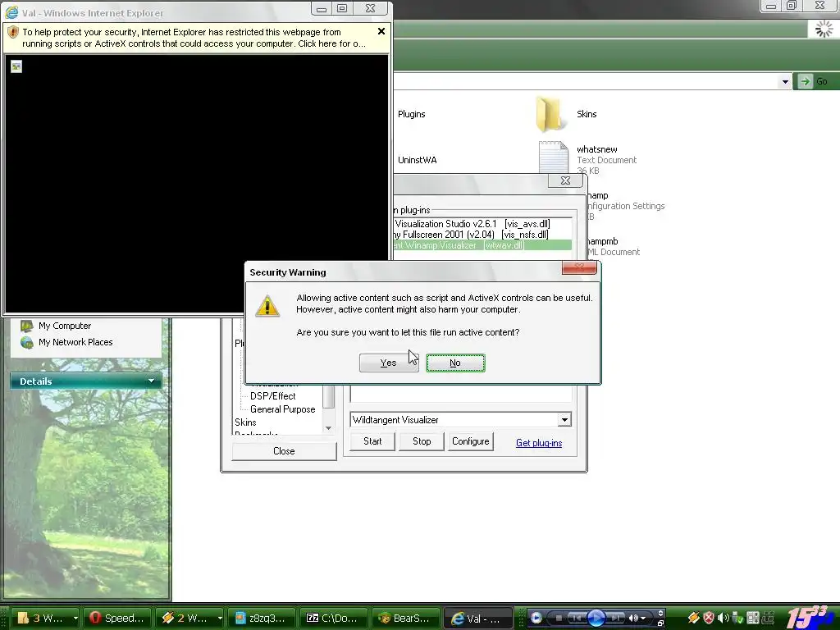Viewport: 840px width, 630px height.
Task: Click the Stop plug-in button
Action: click(422, 441)
